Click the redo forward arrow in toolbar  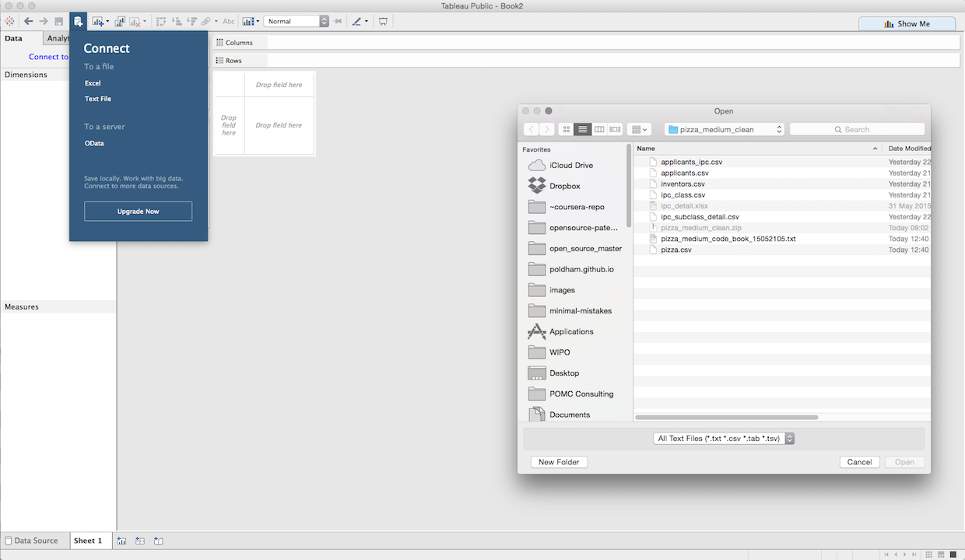pos(44,22)
